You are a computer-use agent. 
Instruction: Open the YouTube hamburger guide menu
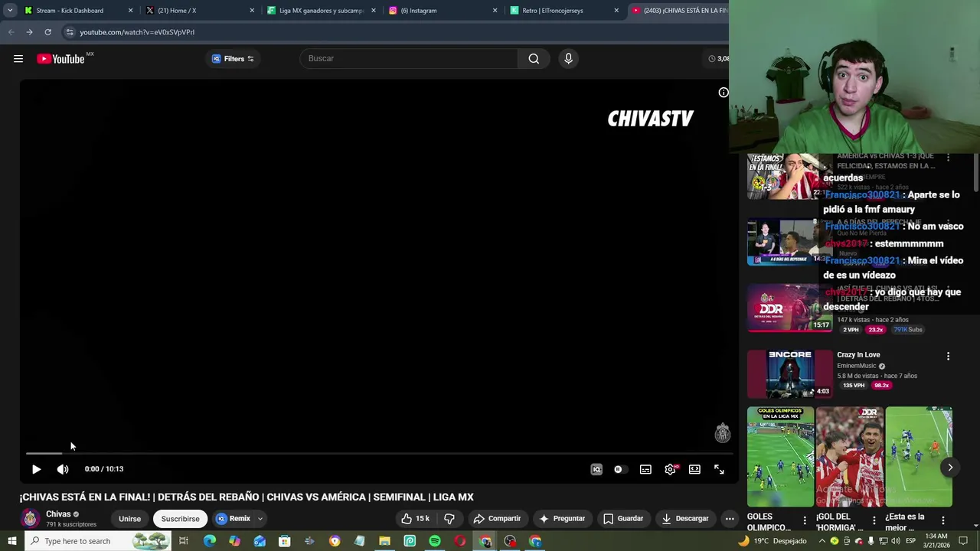(x=18, y=59)
